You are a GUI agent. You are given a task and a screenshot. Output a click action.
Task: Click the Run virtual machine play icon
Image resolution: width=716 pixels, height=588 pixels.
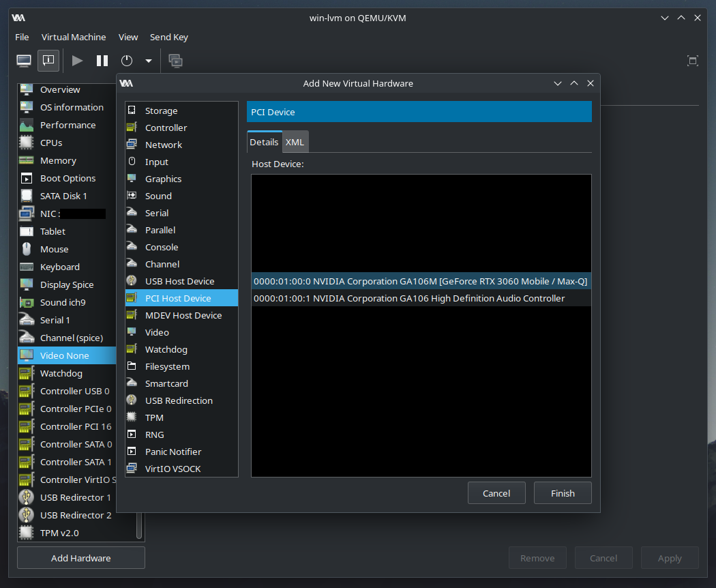(x=77, y=61)
